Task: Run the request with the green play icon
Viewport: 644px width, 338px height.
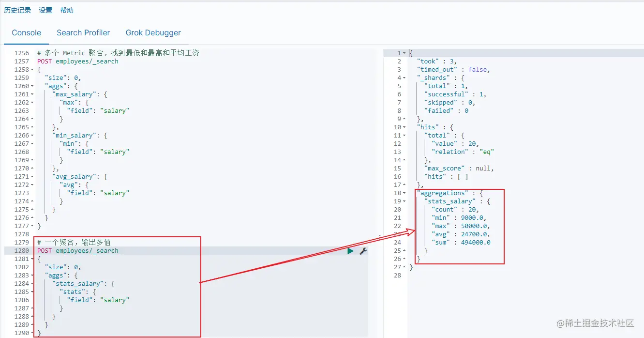Action: tap(350, 251)
